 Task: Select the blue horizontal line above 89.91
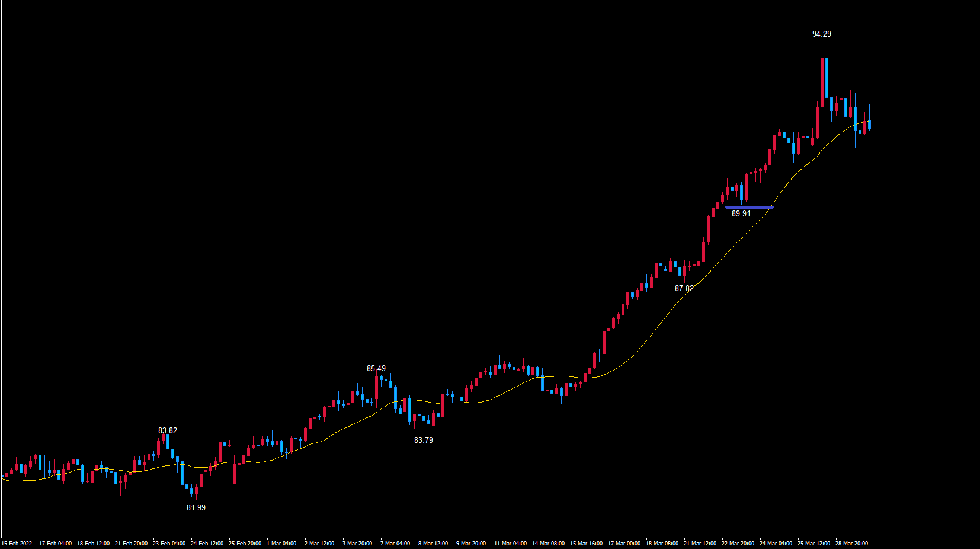(x=749, y=207)
